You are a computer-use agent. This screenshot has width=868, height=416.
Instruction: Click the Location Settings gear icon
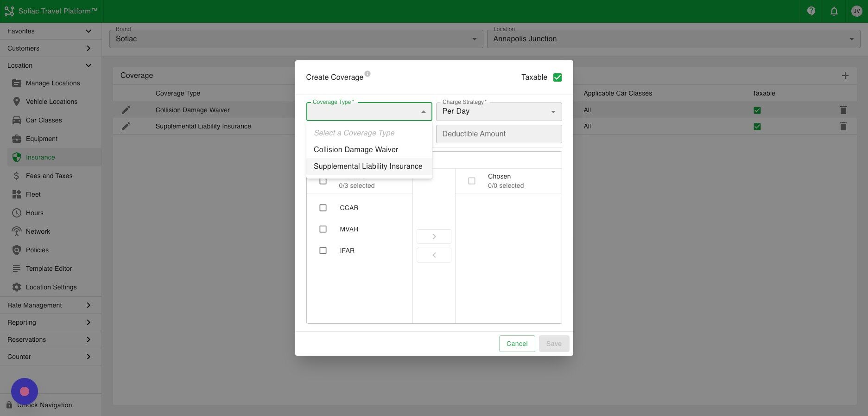(x=17, y=287)
